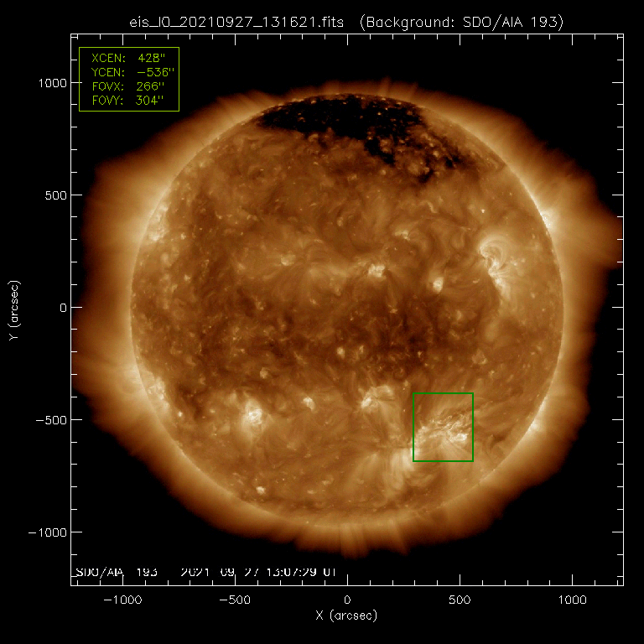Click the "1000" tick label on the X axis
Image resolution: width=644 pixels, height=644 pixels.
tap(572, 600)
